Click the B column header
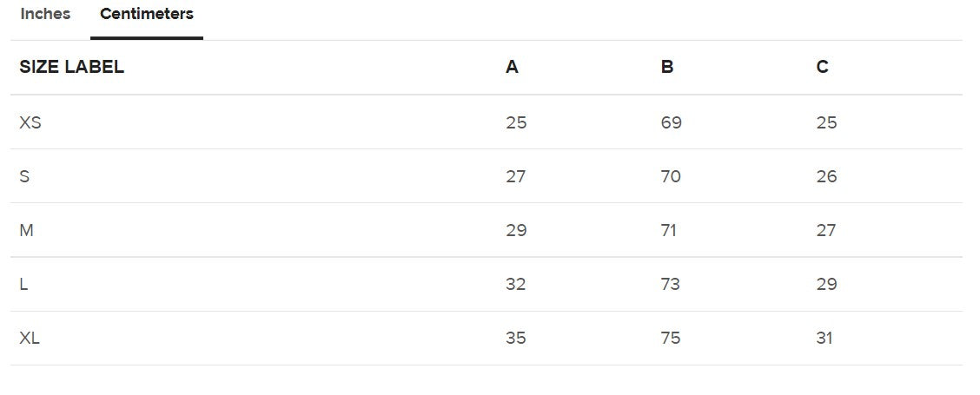The image size is (980, 395). (x=667, y=67)
